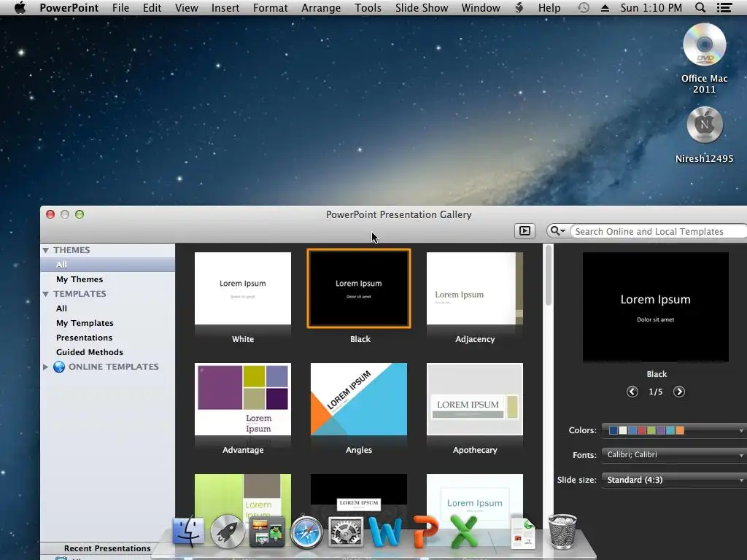The image size is (747, 560).
Task: Open the Format menu
Action: coord(270,7)
